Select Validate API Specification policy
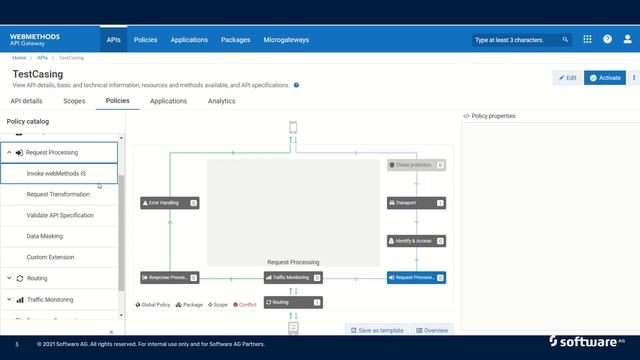 (59, 215)
